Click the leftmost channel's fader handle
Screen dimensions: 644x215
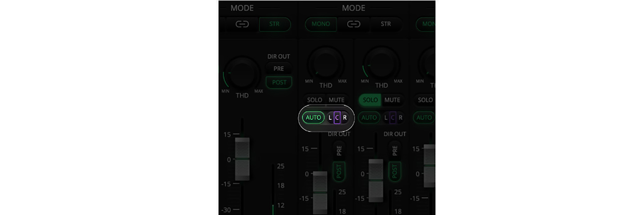(242, 159)
